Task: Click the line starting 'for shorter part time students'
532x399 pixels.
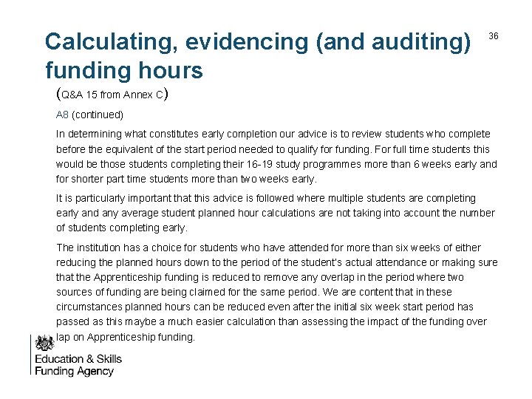Action: coord(186,179)
